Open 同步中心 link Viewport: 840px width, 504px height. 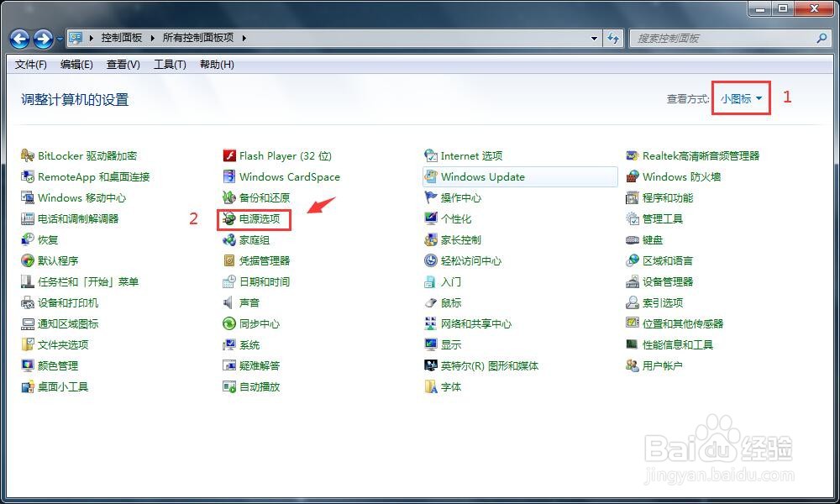pyautogui.click(x=260, y=323)
